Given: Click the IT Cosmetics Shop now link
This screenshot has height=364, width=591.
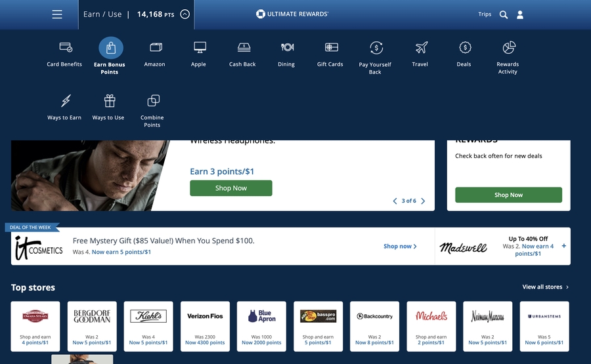Looking at the screenshot, I should point(400,247).
